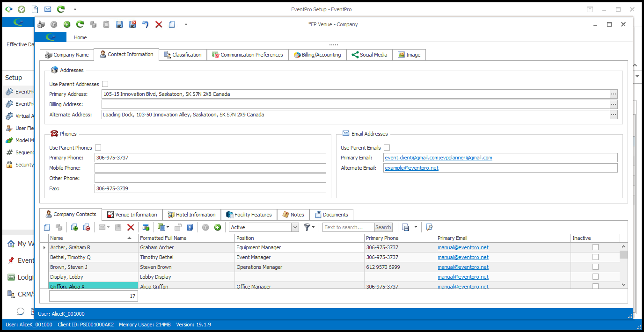Click the clipboard Paste icon in top toolbar

tap(106, 24)
